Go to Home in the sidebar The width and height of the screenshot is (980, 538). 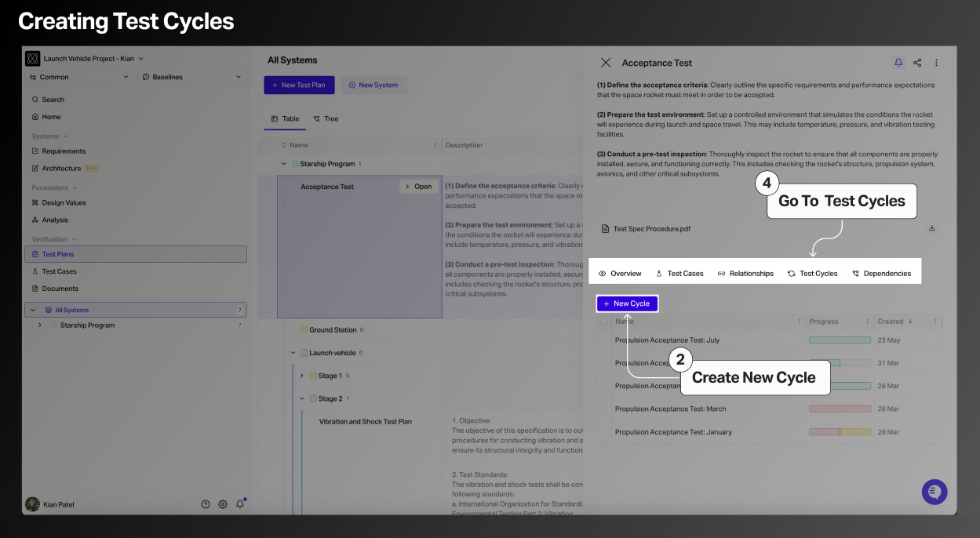pyautogui.click(x=46, y=117)
